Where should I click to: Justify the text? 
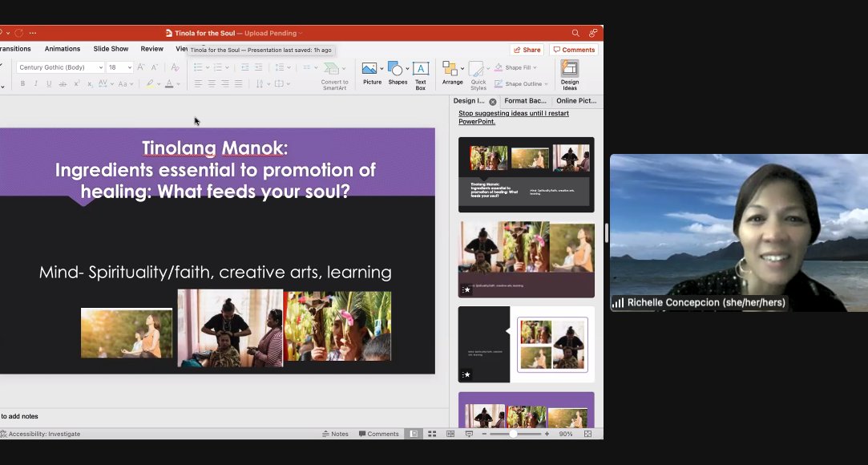(x=238, y=83)
